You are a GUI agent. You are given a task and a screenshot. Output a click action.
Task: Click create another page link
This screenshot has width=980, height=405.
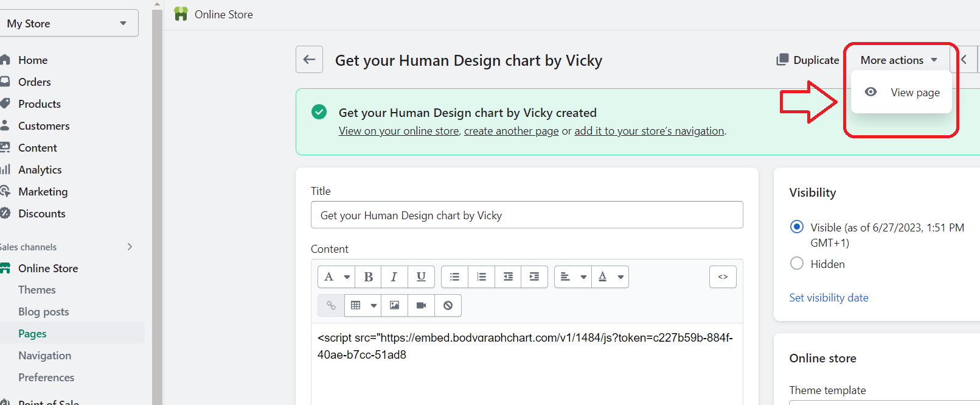coord(511,131)
